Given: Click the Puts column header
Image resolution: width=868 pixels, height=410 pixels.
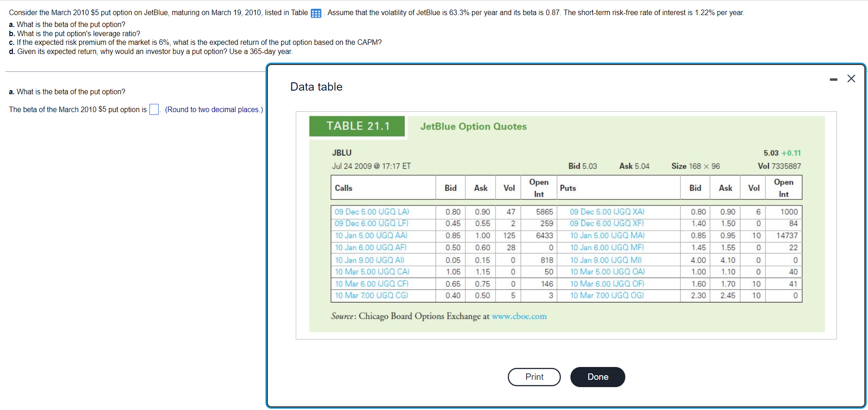Looking at the screenshot, I should coord(568,188).
